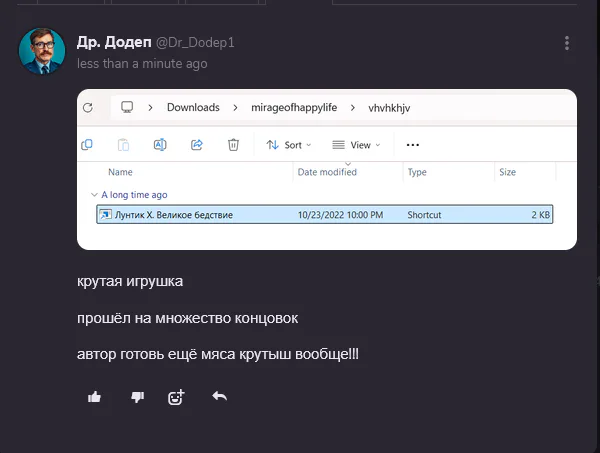600x453 pixels.
Task: Dislike the comment with the thumbs-down icon
Action: (x=137, y=397)
